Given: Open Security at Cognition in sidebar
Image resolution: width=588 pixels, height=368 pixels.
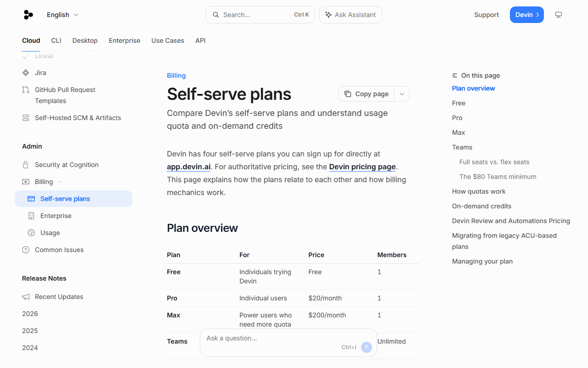Looking at the screenshot, I should [67, 165].
